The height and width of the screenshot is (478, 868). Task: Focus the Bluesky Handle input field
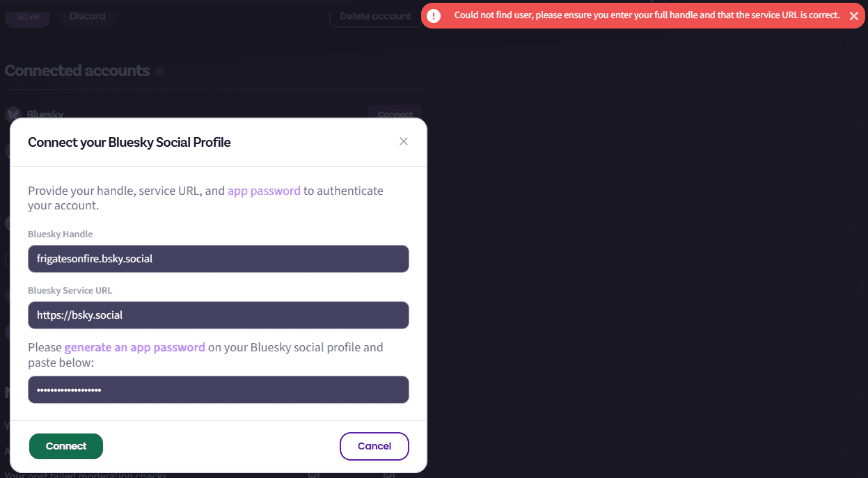(x=218, y=259)
